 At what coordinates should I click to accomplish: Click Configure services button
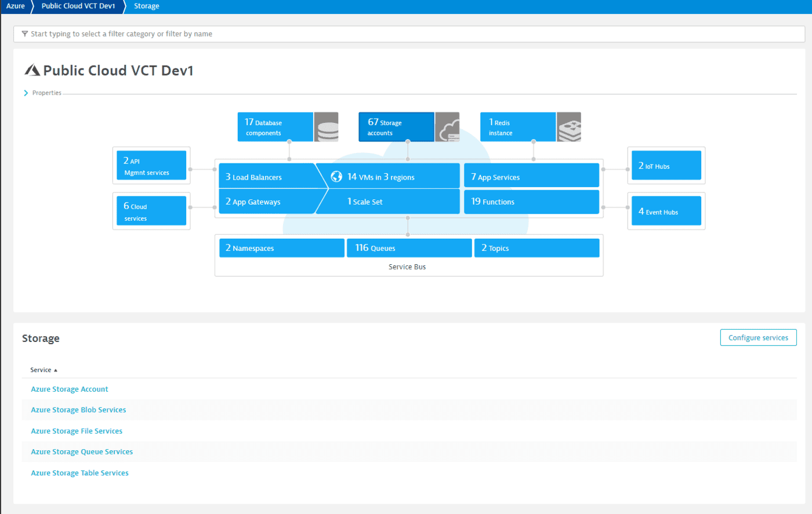point(758,337)
